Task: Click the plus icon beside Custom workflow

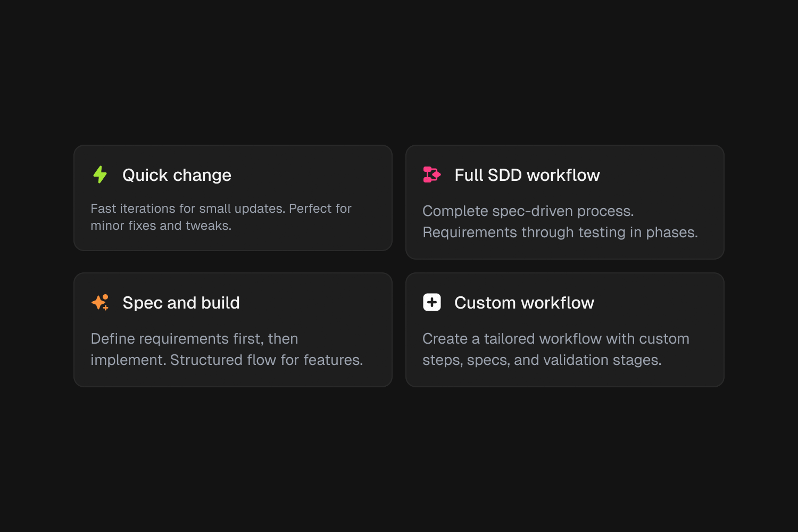Action: (x=431, y=302)
